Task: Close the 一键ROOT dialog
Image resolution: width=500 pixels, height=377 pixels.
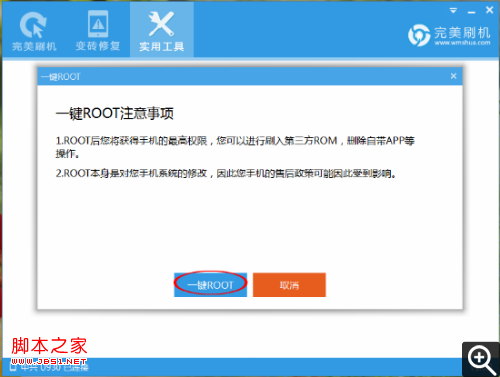Action: click(x=453, y=76)
